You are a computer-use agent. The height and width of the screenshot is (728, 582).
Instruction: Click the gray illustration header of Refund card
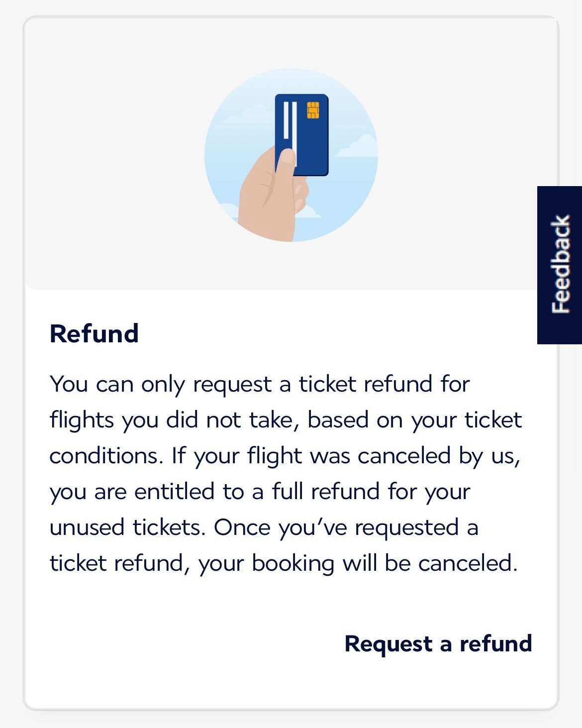pyautogui.click(x=291, y=153)
